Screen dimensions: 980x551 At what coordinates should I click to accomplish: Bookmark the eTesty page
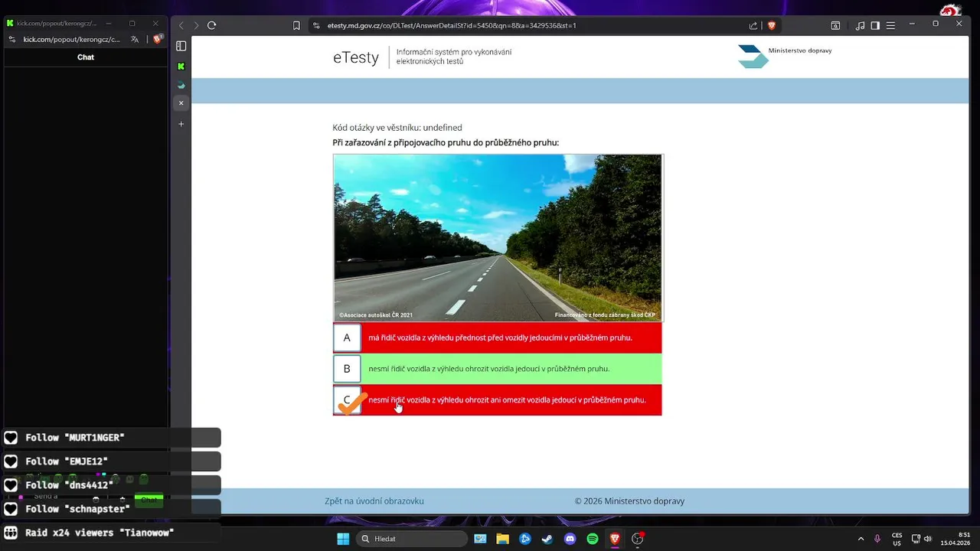pyautogui.click(x=296, y=25)
